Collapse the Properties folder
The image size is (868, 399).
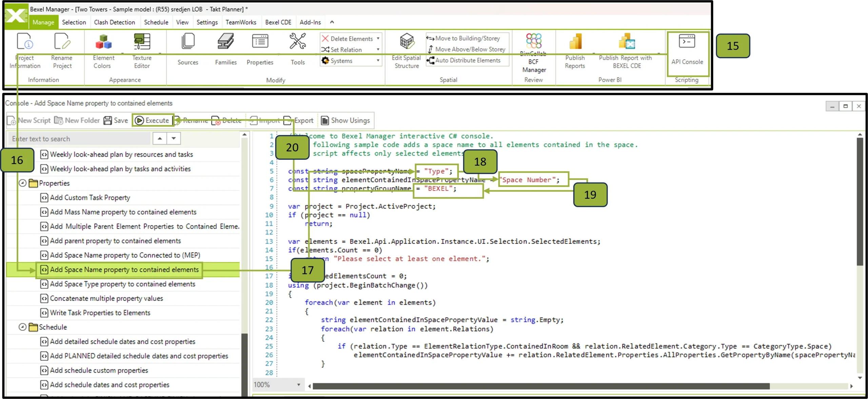tap(22, 183)
